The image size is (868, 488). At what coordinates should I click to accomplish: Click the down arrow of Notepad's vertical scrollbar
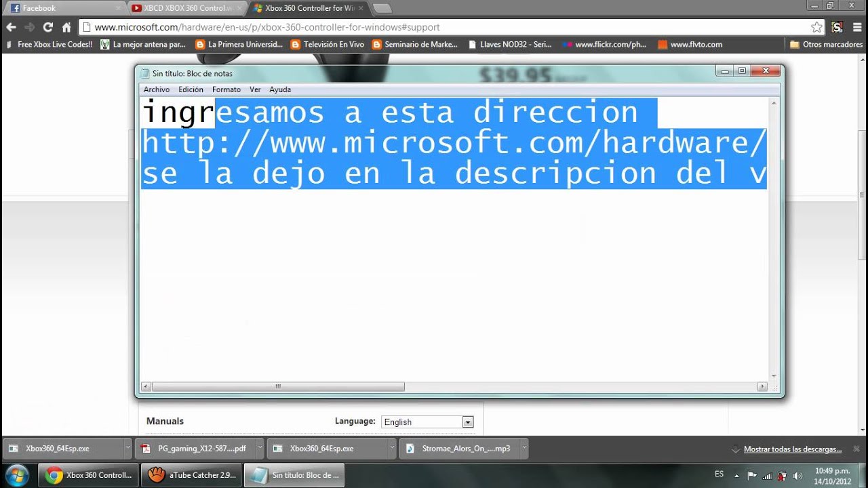coord(774,375)
